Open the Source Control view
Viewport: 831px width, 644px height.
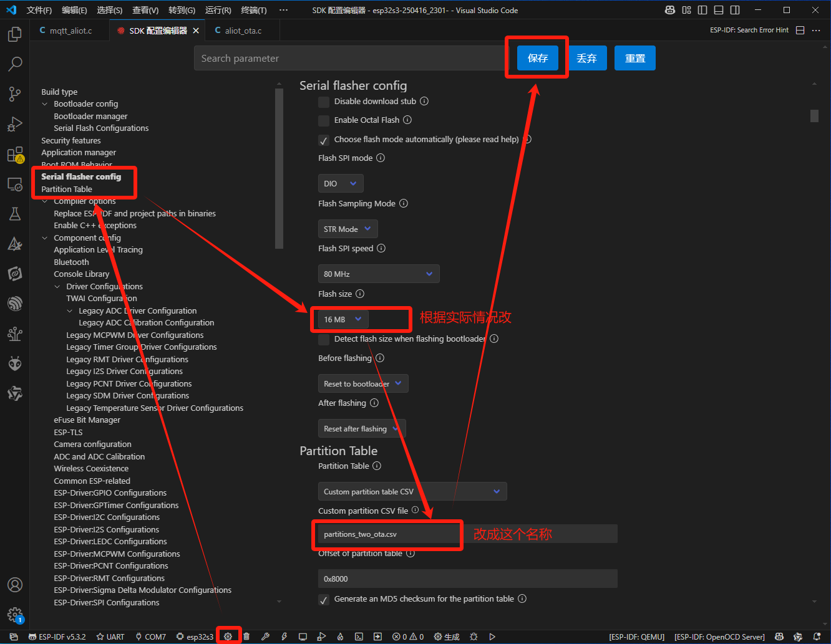(x=15, y=94)
